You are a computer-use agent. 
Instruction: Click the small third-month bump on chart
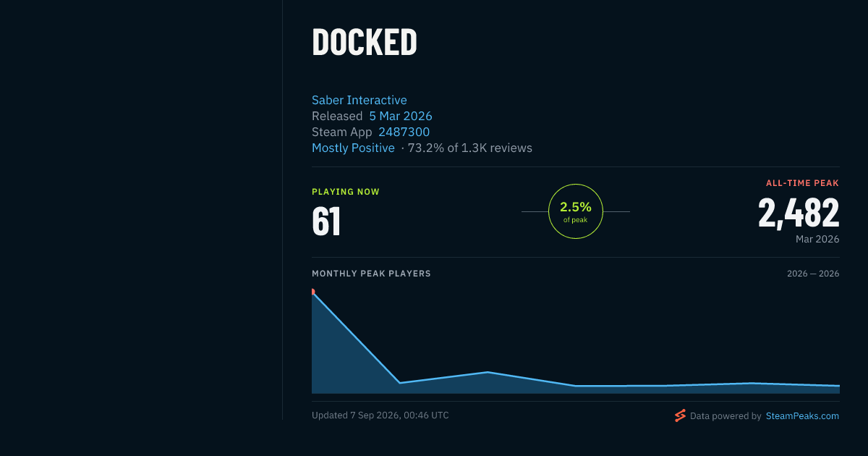click(488, 372)
